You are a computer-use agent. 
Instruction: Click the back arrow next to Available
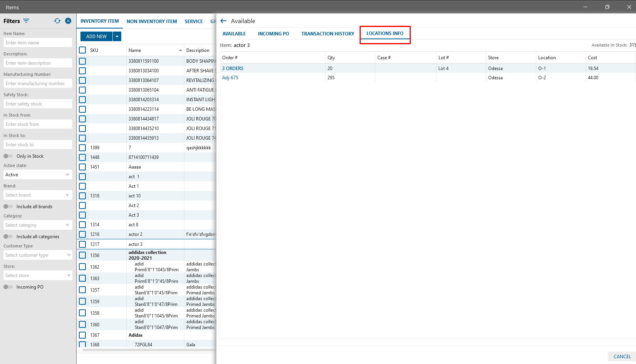pos(223,21)
